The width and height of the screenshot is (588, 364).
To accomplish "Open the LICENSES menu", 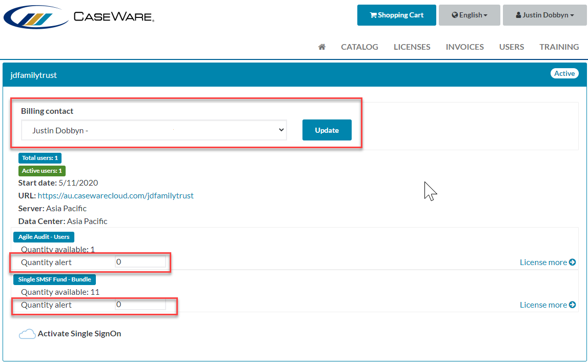I will 412,47.
